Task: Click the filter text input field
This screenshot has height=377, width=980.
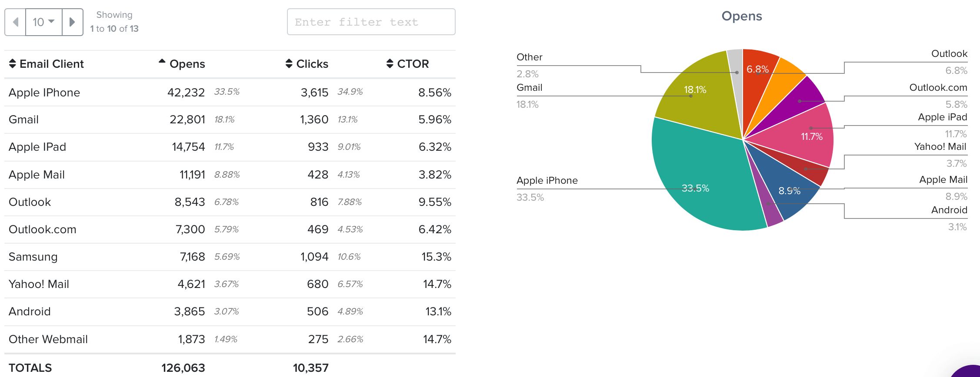Action: coord(371,22)
